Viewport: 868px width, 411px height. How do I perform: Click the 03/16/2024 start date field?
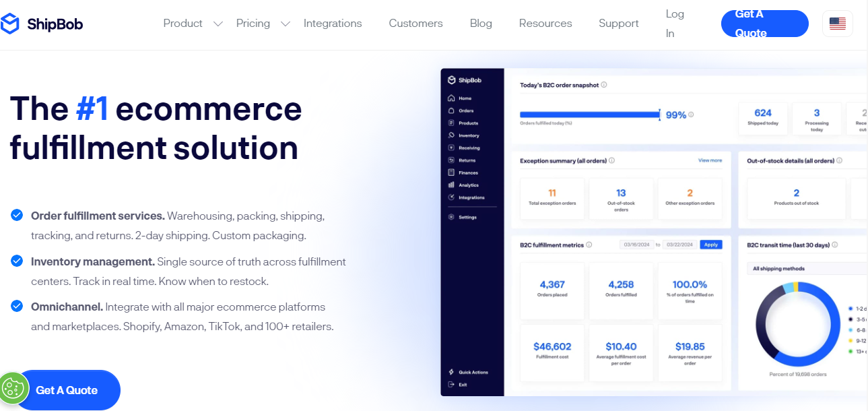tap(638, 245)
